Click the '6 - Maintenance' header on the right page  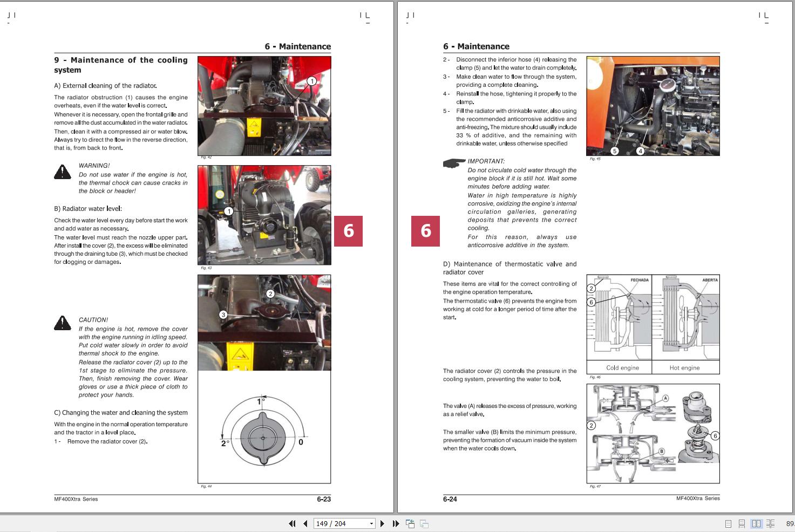coord(476,46)
